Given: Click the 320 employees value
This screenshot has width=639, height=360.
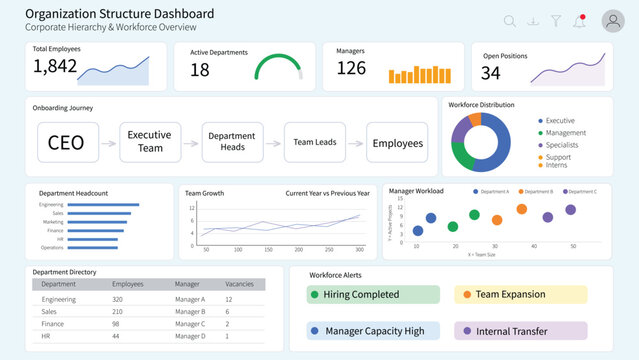Looking at the screenshot, I should tap(117, 299).
